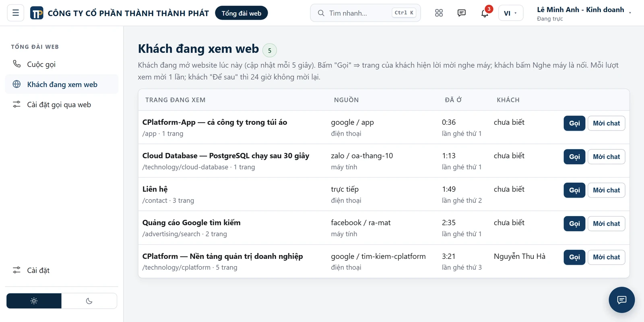Call the CPlatform-App visitor with Gọi
Image resolution: width=644 pixels, height=322 pixels.
(x=574, y=123)
